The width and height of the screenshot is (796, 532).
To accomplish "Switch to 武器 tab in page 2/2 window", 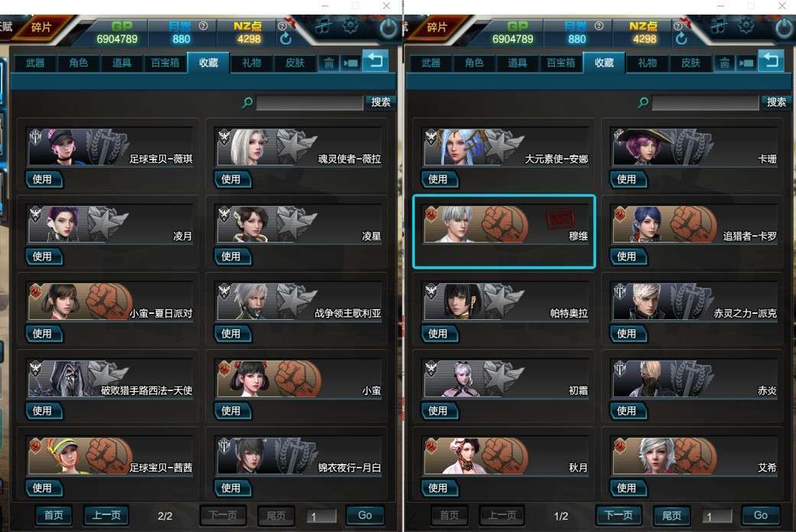I will (35, 63).
